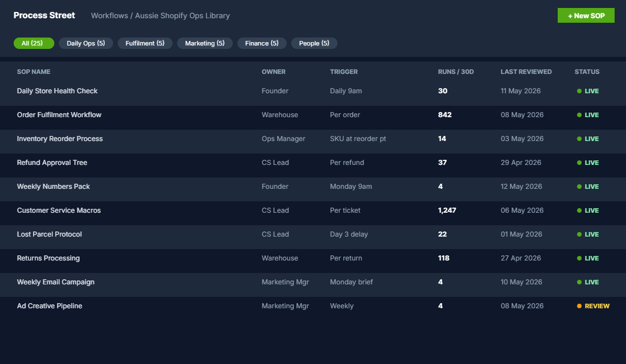Open Daily Store Health Check SOP
This screenshot has height=364, width=626.
tap(57, 91)
